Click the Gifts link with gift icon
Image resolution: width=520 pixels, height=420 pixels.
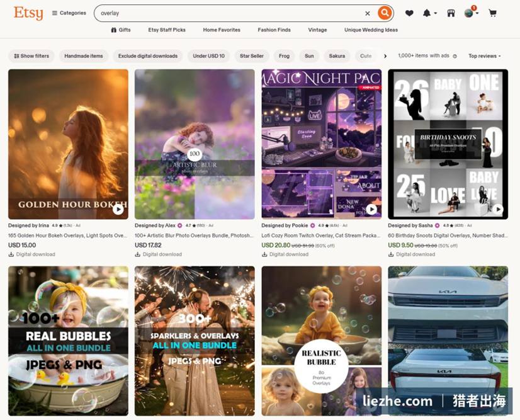point(121,30)
